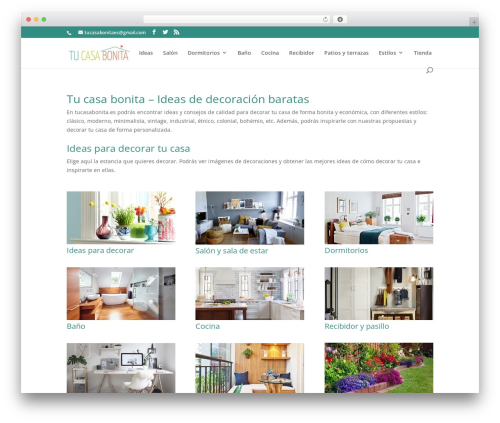Open the 'Baño' category title link

(x=76, y=326)
